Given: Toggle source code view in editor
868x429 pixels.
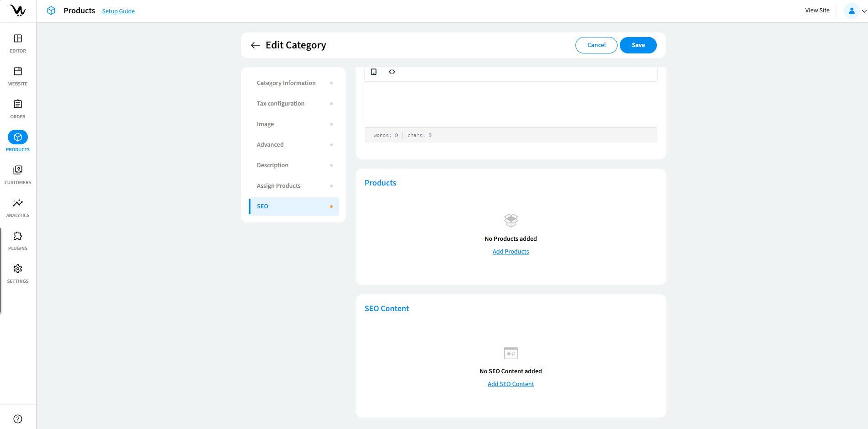Looking at the screenshot, I should pyautogui.click(x=392, y=72).
